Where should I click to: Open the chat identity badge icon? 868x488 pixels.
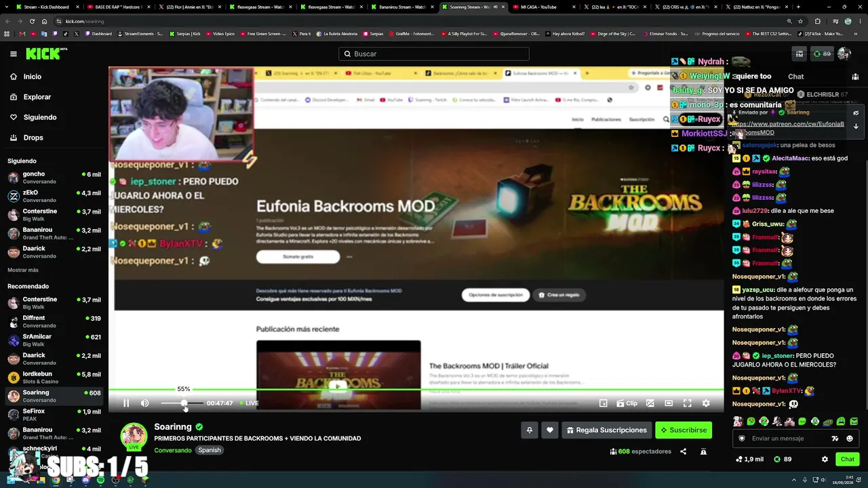pyautogui.click(x=741, y=439)
